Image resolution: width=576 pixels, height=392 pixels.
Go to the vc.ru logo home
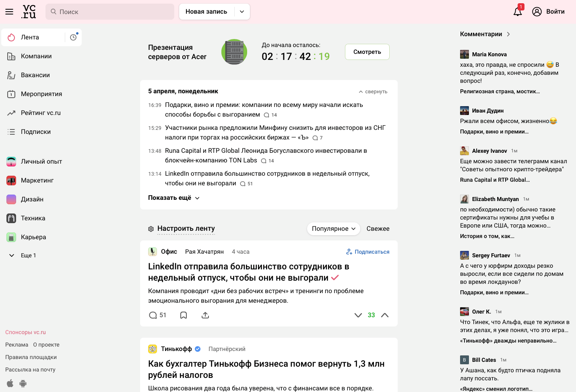click(29, 12)
